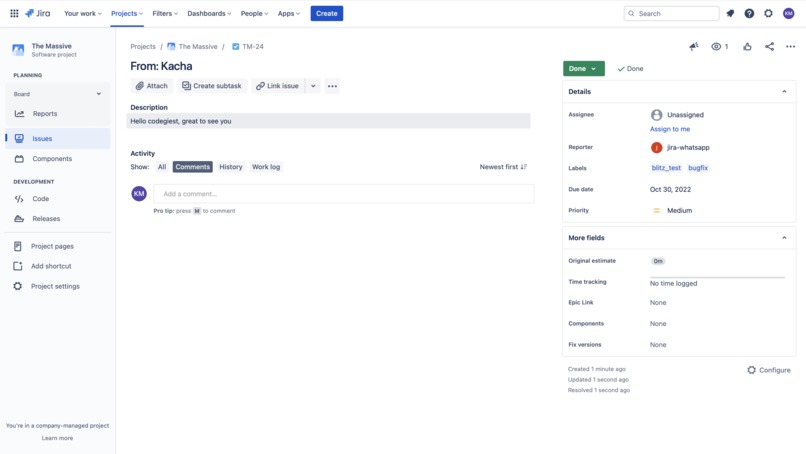The height and width of the screenshot is (454, 806).
Task: Click the give feedback megaphone icon
Action: (694, 47)
